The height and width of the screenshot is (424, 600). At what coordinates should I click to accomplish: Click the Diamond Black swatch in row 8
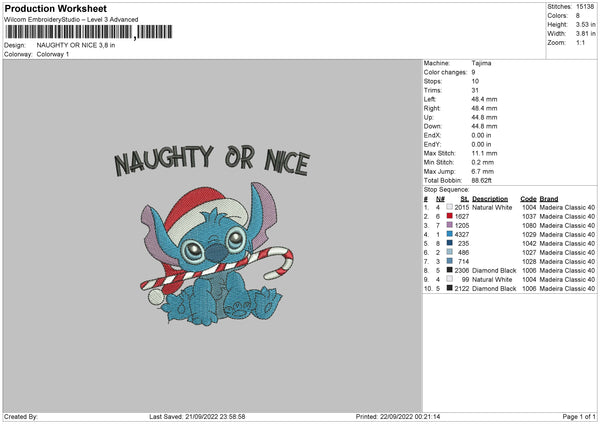click(x=449, y=270)
